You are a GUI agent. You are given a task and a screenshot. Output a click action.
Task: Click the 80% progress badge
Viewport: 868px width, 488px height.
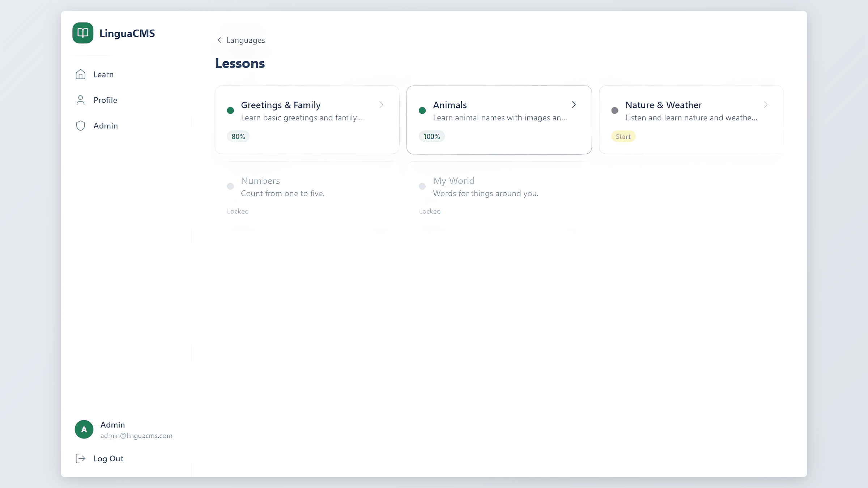point(238,137)
